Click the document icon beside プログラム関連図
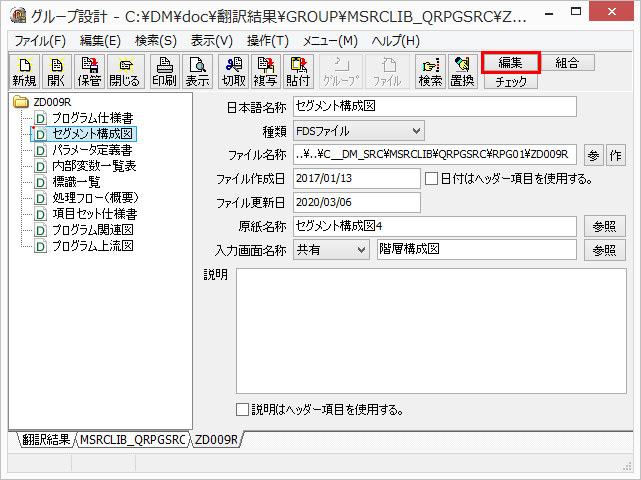The height and width of the screenshot is (480, 641). (40, 230)
